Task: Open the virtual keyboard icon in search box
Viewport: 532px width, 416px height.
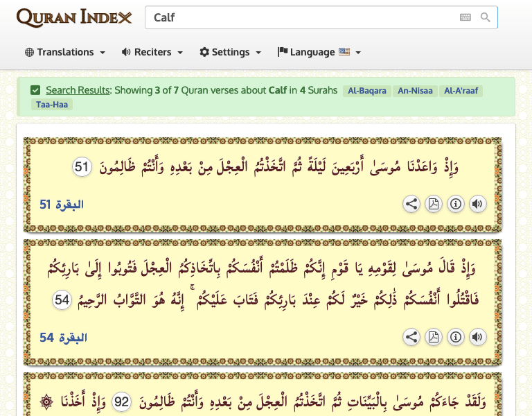Action: 465,17
